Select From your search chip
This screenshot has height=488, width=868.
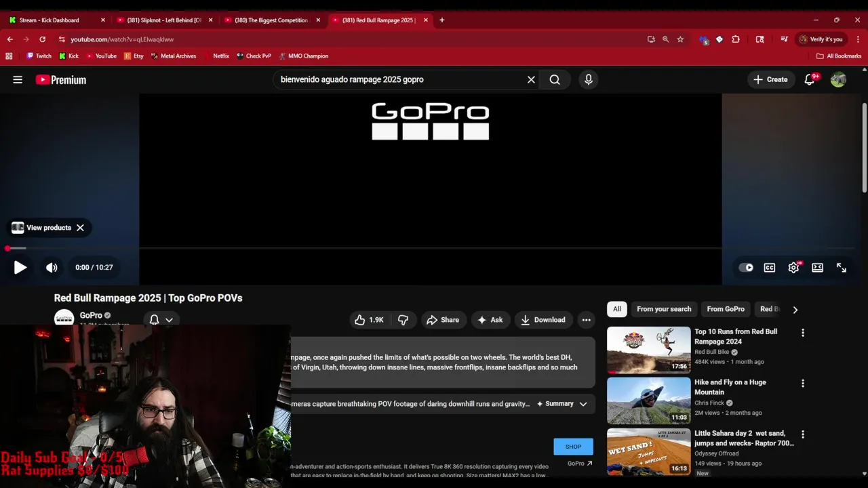pos(664,309)
